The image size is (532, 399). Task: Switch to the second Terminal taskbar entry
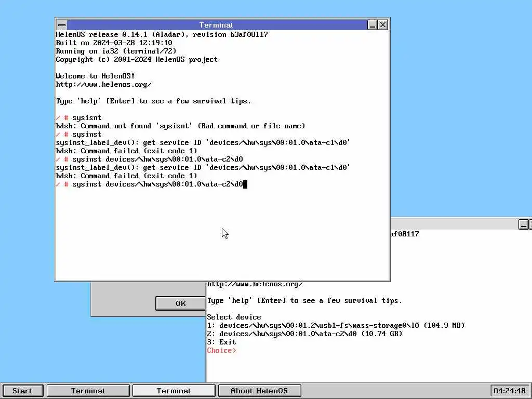pos(174,391)
